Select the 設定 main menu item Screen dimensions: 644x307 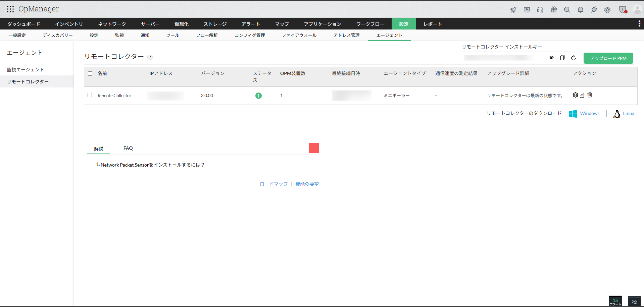(404, 24)
